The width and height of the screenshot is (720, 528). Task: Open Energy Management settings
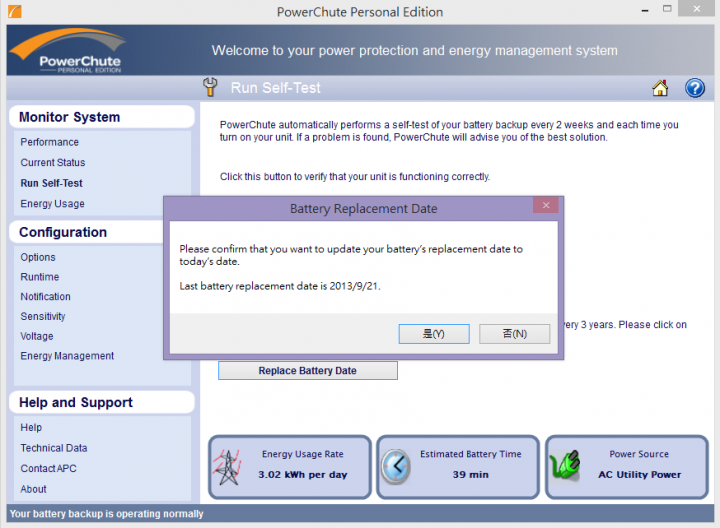(x=67, y=356)
